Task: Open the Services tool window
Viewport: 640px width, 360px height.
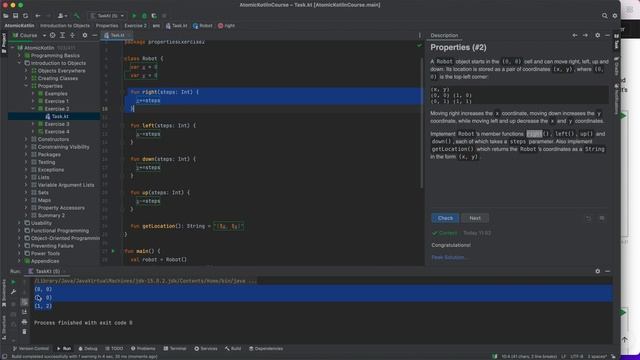Action: click(206, 349)
